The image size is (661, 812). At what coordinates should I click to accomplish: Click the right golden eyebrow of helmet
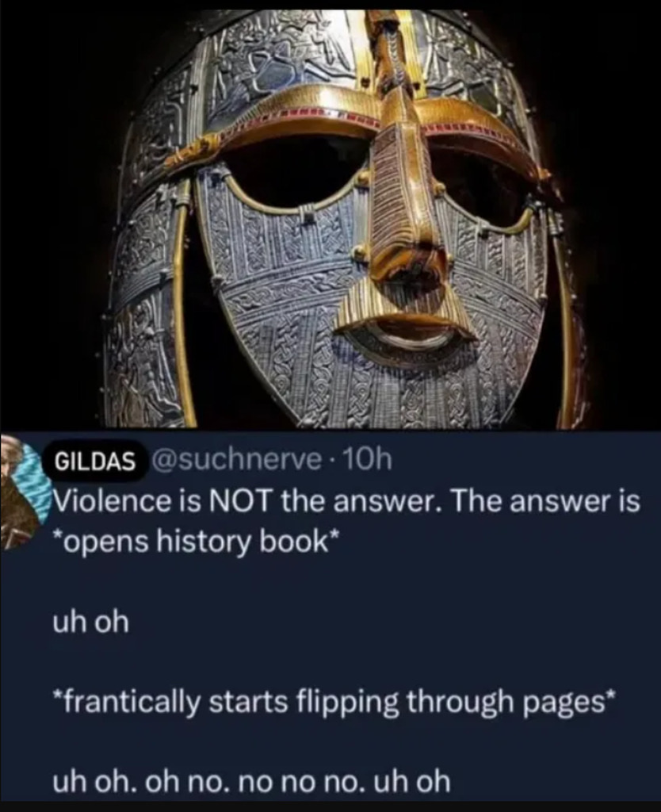pos(481,136)
